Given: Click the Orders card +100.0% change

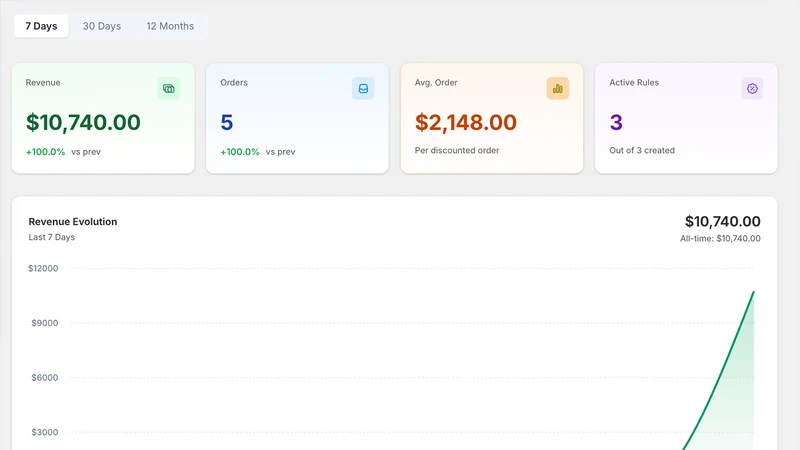Looking at the screenshot, I should tap(240, 152).
